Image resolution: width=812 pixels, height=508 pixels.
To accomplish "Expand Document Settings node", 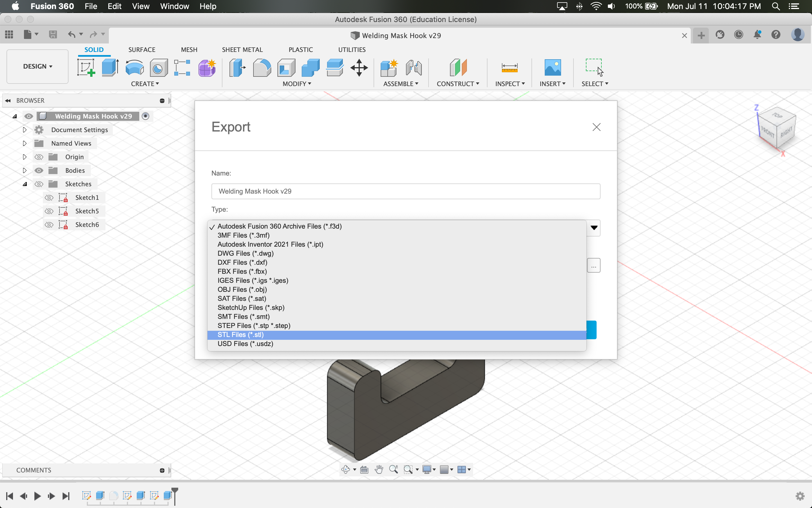I will 25,130.
